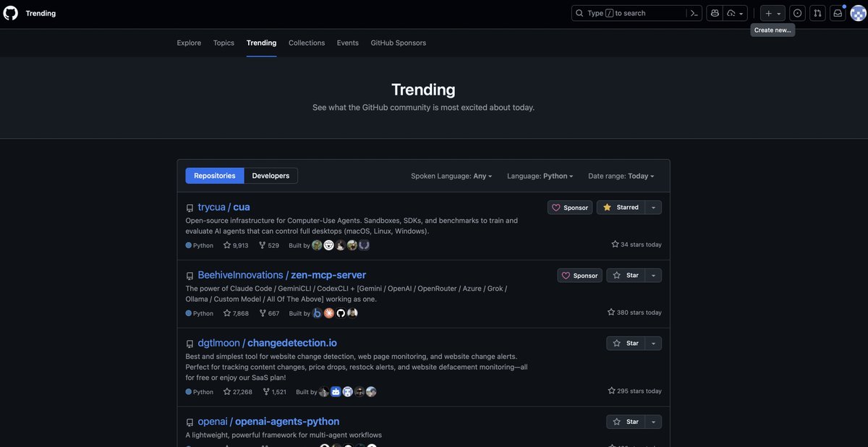Switch to the Developers toggle button
868x447 pixels.
pos(271,176)
